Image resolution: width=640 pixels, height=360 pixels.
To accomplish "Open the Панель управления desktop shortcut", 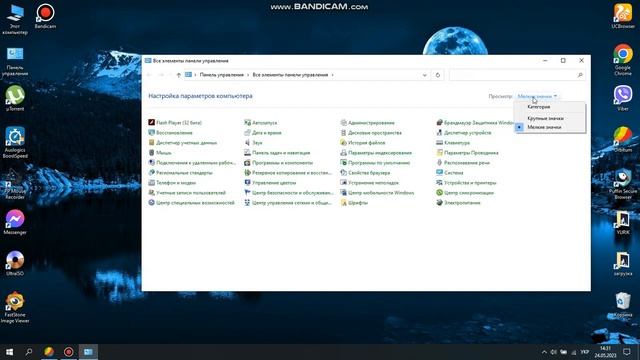I will pos(15,61).
